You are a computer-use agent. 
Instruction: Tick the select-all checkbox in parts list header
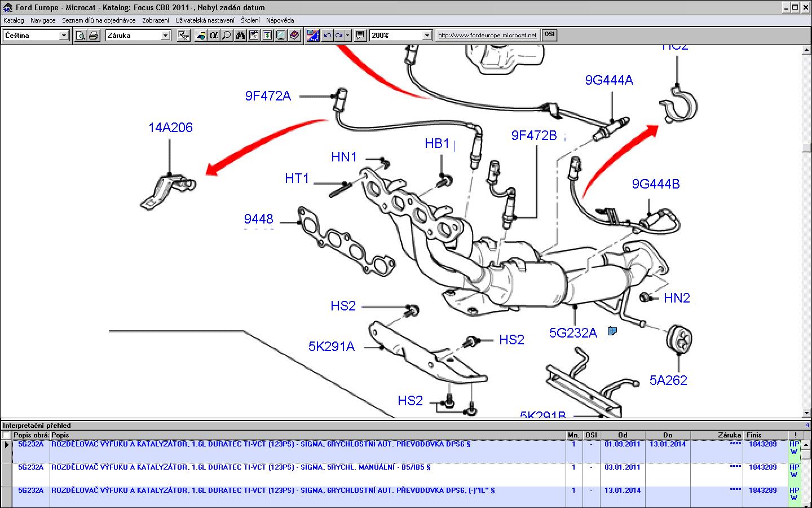click(6, 435)
